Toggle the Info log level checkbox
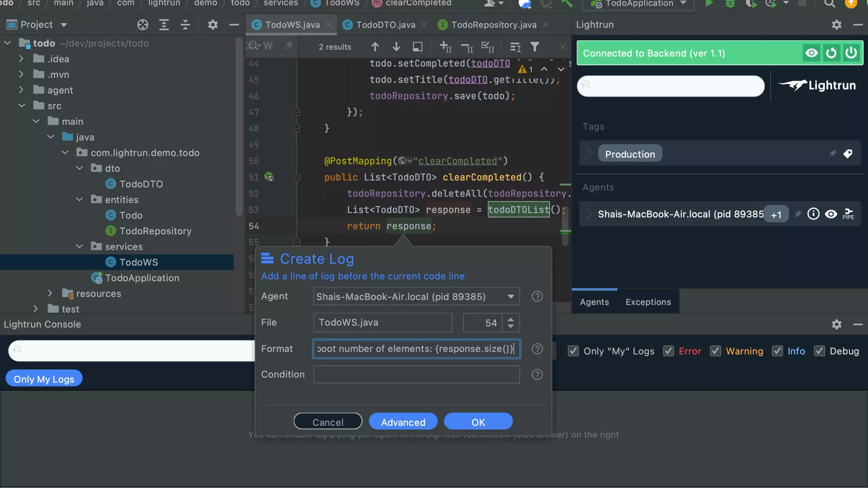Image resolution: width=868 pixels, height=488 pixels. point(777,351)
